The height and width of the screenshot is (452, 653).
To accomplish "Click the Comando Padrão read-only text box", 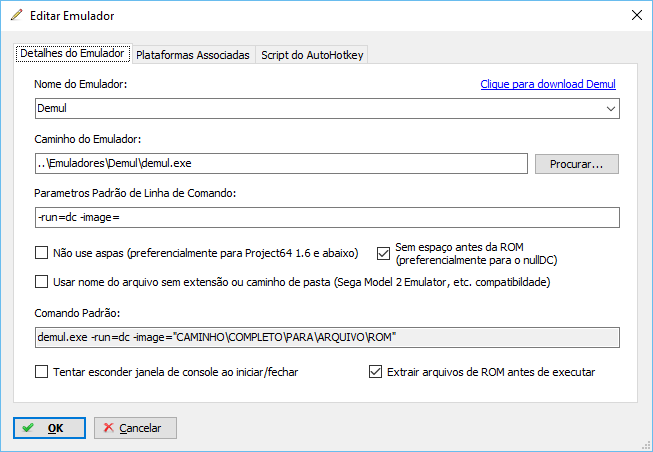I will [326, 337].
